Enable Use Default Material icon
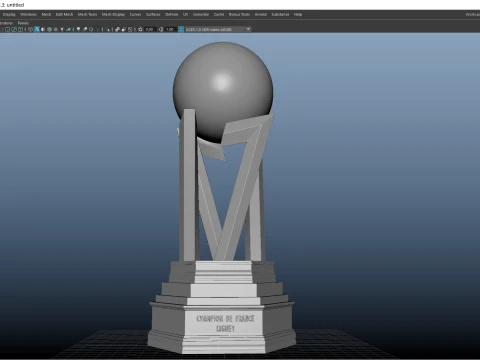This screenshot has width=480, height=360. tap(43, 29)
